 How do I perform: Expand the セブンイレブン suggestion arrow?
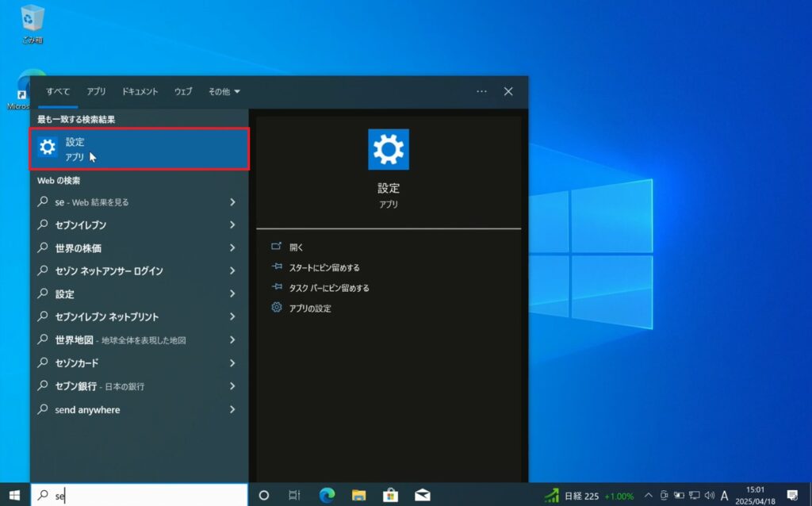232,225
